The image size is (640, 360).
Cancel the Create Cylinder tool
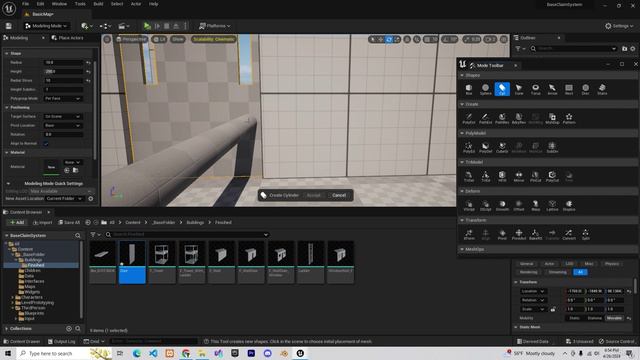coord(339,195)
